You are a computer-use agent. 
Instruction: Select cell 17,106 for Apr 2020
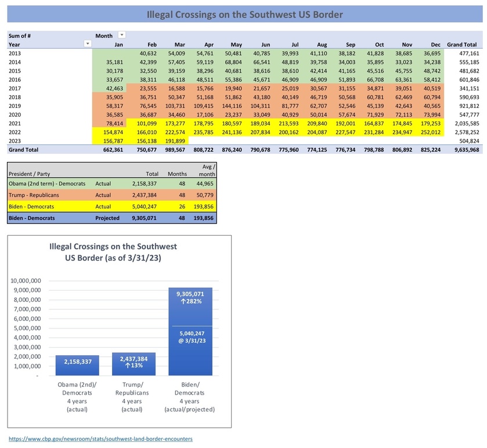pyautogui.click(x=205, y=114)
